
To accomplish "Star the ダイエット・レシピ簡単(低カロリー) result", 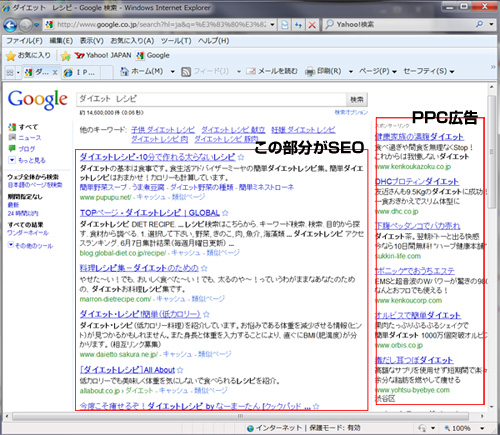I will click(x=206, y=314).
